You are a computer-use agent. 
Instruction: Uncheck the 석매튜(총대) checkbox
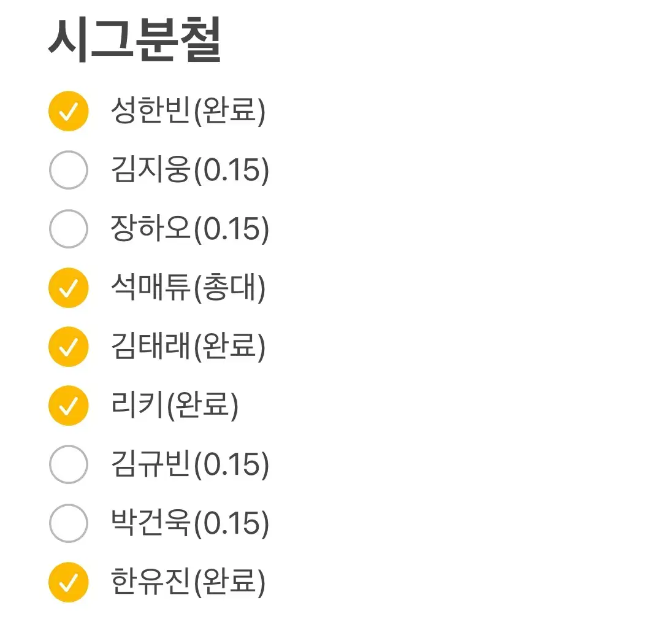(69, 288)
